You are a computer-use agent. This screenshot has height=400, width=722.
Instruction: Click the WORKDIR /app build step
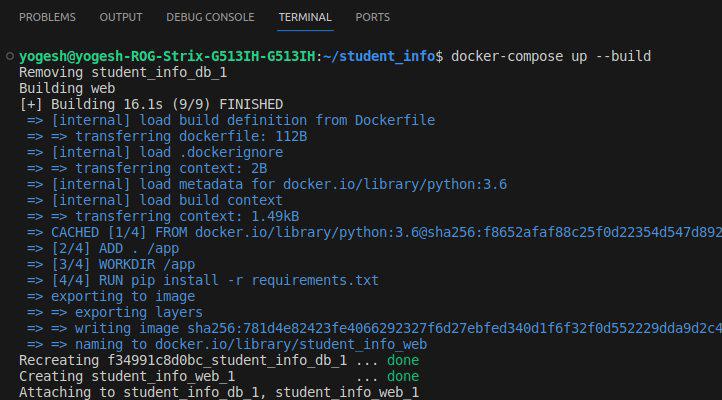point(131,264)
